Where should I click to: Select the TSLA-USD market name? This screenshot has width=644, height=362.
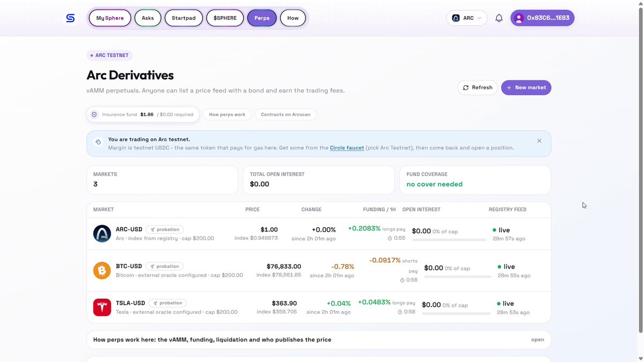pyautogui.click(x=130, y=302)
